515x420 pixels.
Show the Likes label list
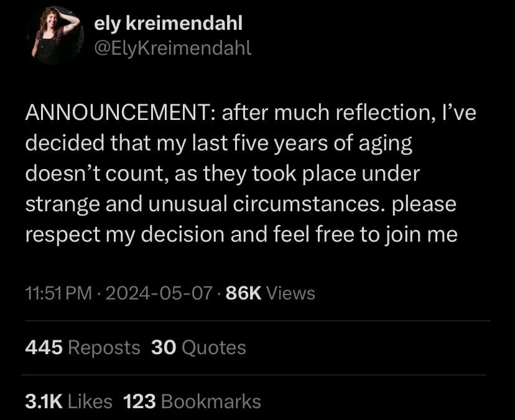pos(90,401)
